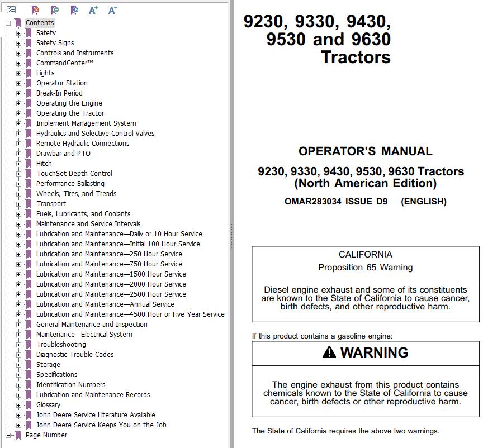Jump to Maintenance—Electrical System bookmark
This screenshot has width=502, height=448.
(x=84, y=335)
